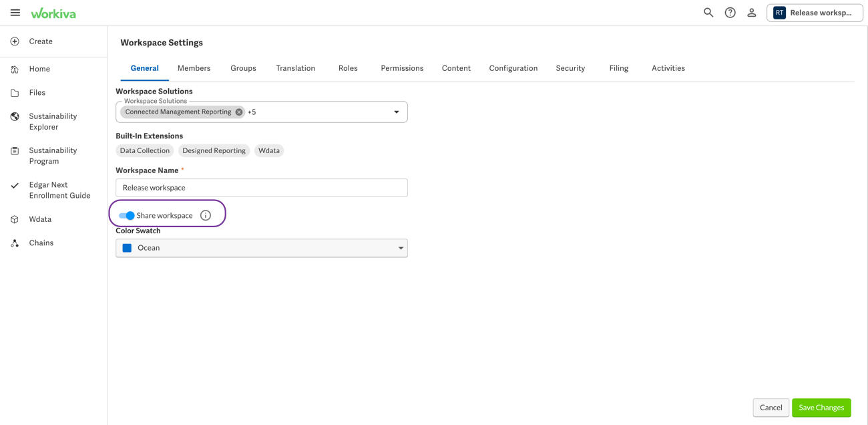Click the RT workspace avatar badge
Screen dimensions: 868x425
click(779, 13)
